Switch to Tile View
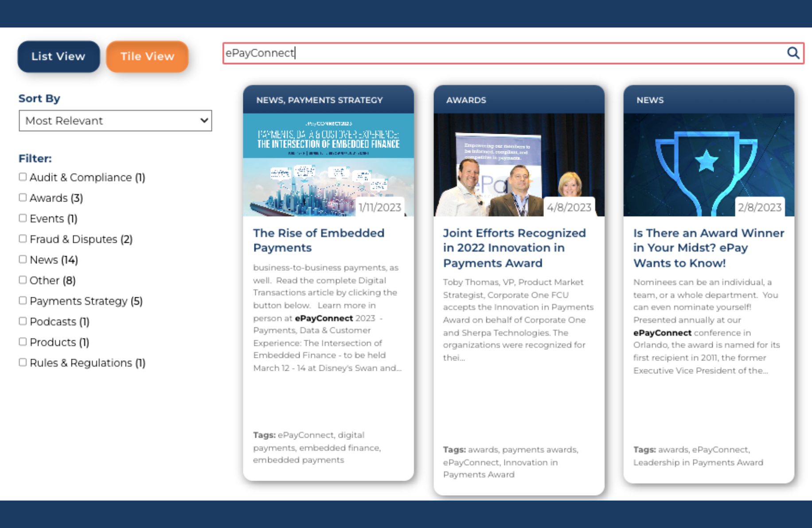 pyautogui.click(x=147, y=56)
